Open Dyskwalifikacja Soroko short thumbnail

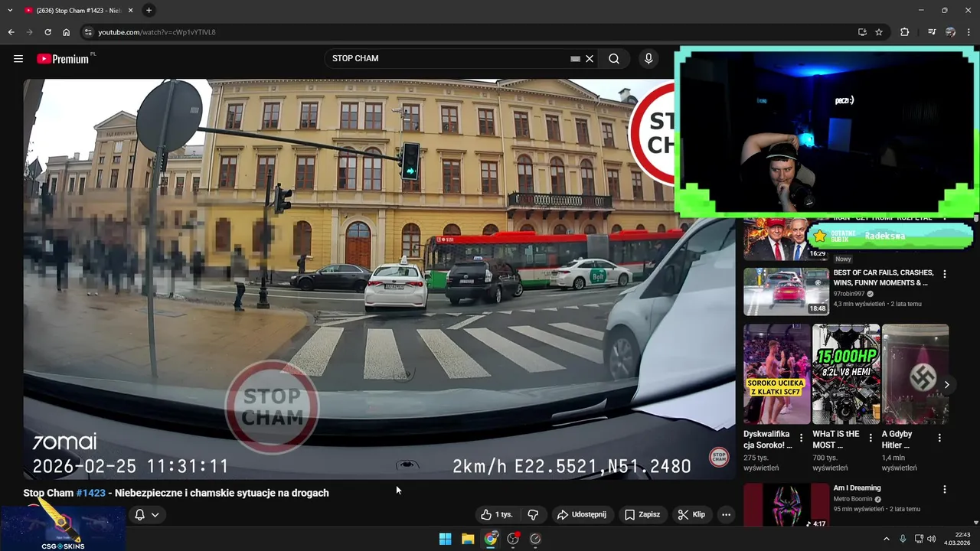click(x=776, y=373)
